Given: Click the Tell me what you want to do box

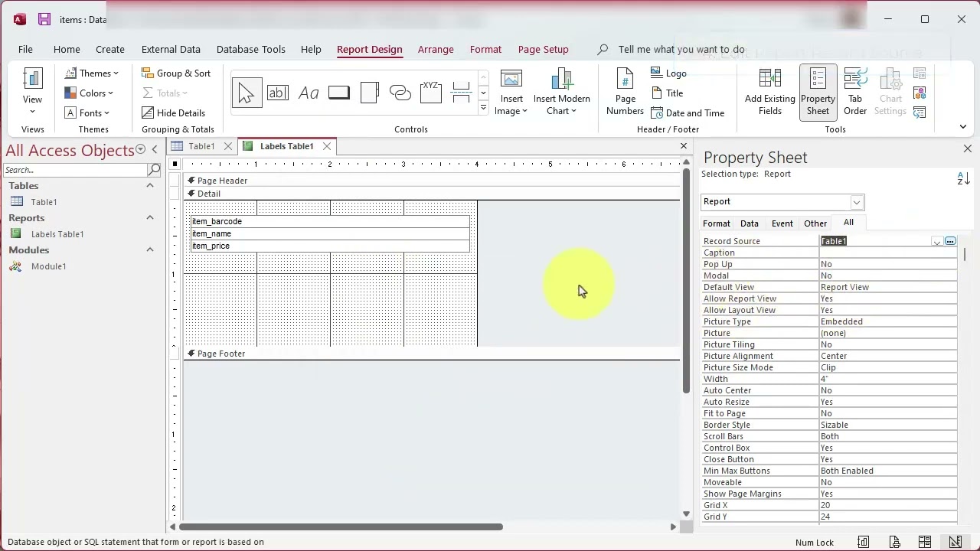Looking at the screenshot, I should click(681, 49).
